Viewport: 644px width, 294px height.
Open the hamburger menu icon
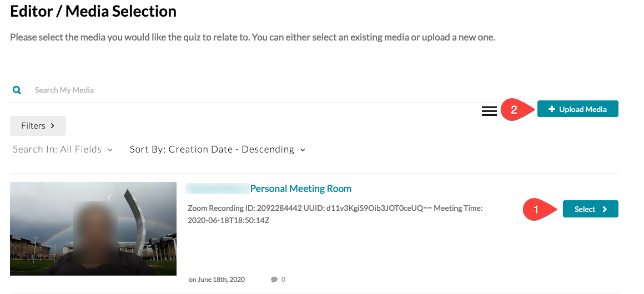click(489, 111)
